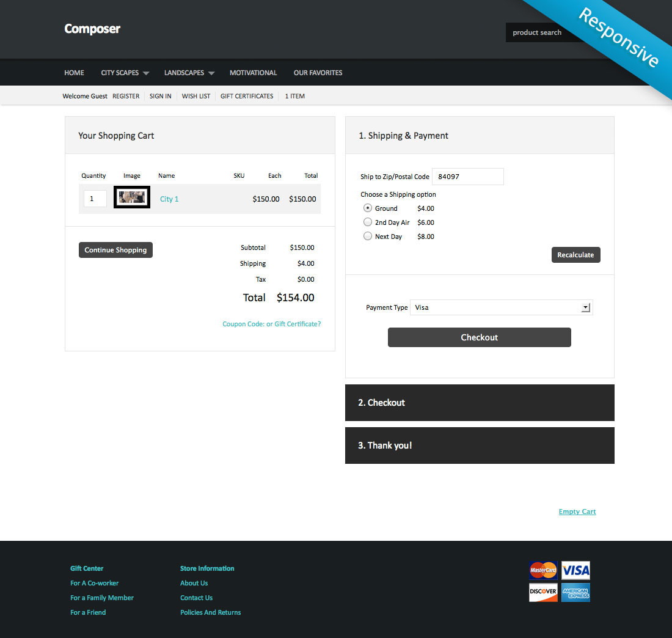Expand the 2. Checkout section
Image resolution: width=672 pixels, height=638 pixels.
point(480,403)
